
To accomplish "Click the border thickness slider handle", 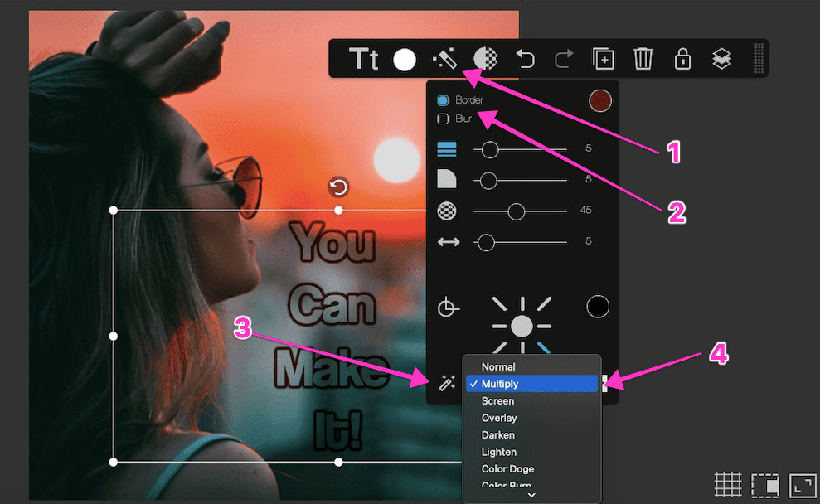I will click(490, 149).
